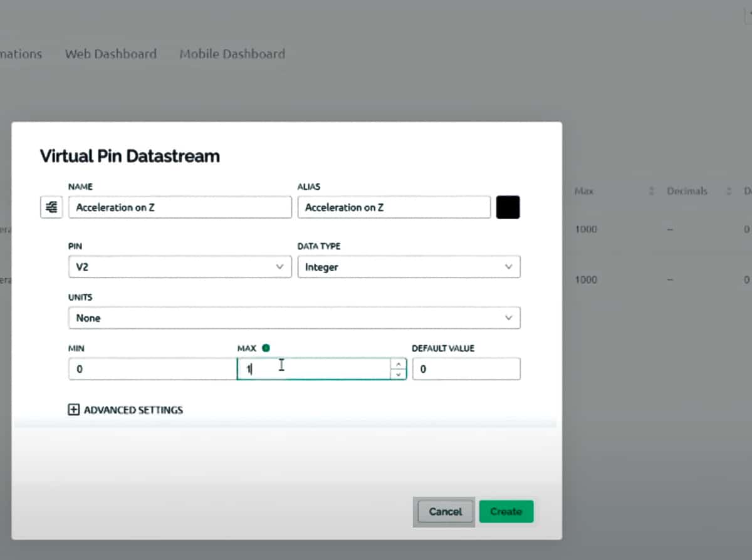Click the Alias text field
The width and height of the screenshot is (752, 560).
tap(394, 207)
